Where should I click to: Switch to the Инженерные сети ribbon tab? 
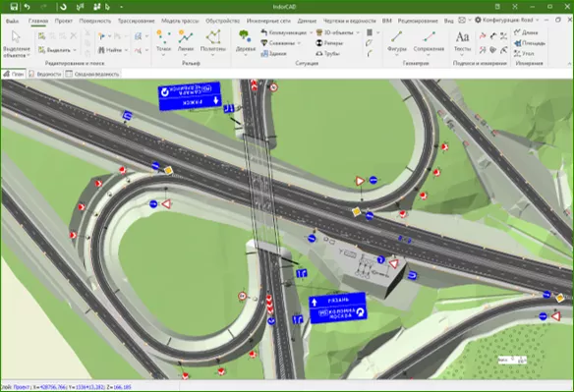pyautogui.click(x=268, y=21)
